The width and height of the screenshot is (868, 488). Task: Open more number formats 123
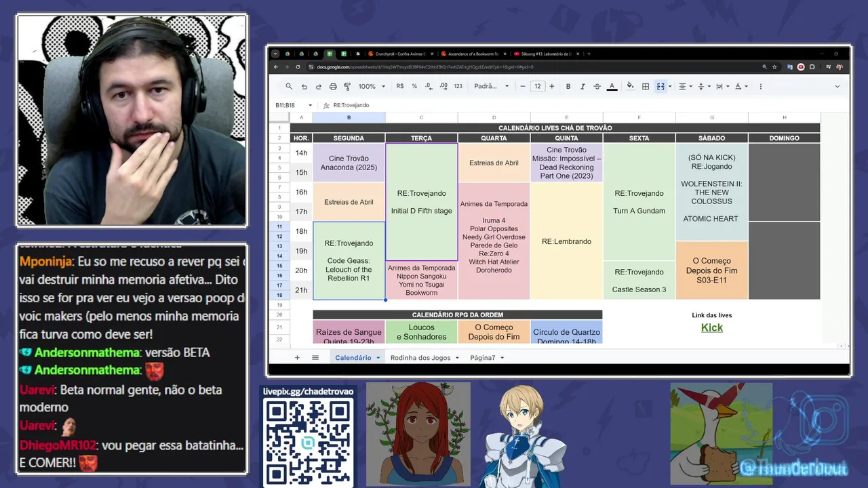458,86
